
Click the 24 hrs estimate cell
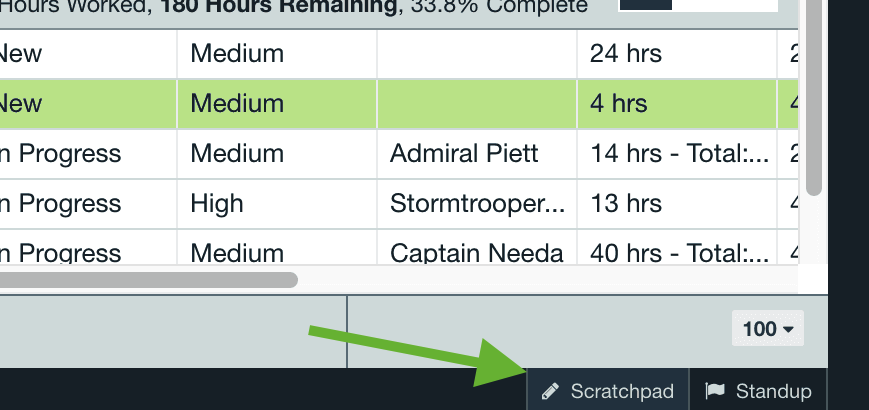(x=677, y=54)
